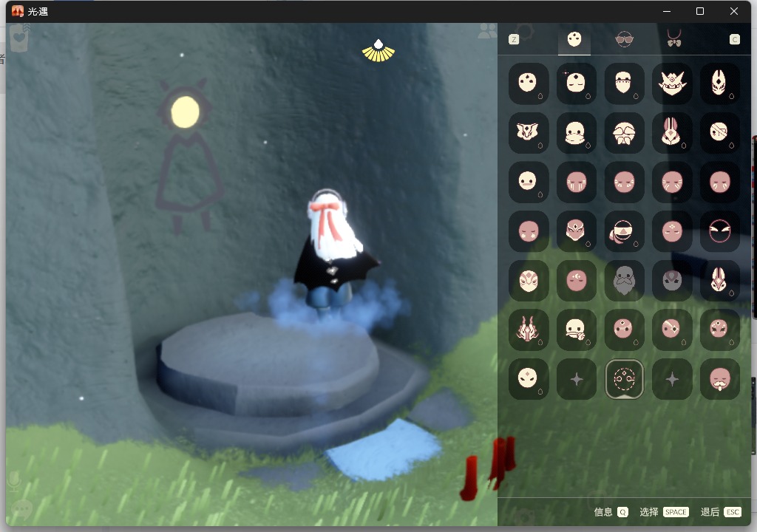The width and height of the screenshot is (757, 532).
Task: Switch to the face mask tab
Action: (574, 39)
